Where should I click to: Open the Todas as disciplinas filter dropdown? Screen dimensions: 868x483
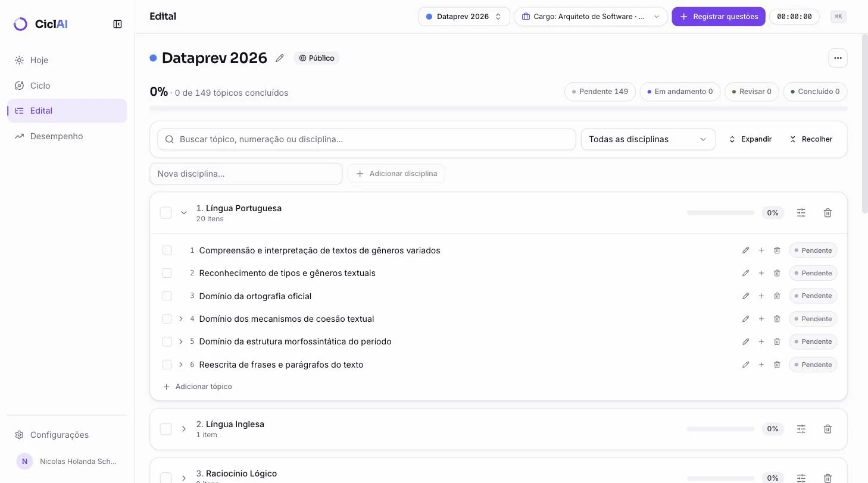coord(648,139)
